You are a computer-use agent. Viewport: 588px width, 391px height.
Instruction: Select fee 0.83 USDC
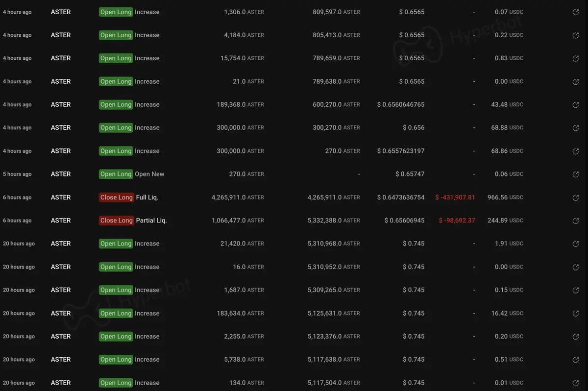(x=510, y=58)
